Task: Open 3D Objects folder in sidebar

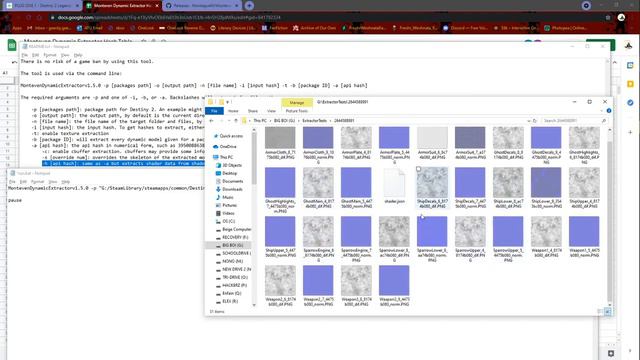Action: [231, 165]
